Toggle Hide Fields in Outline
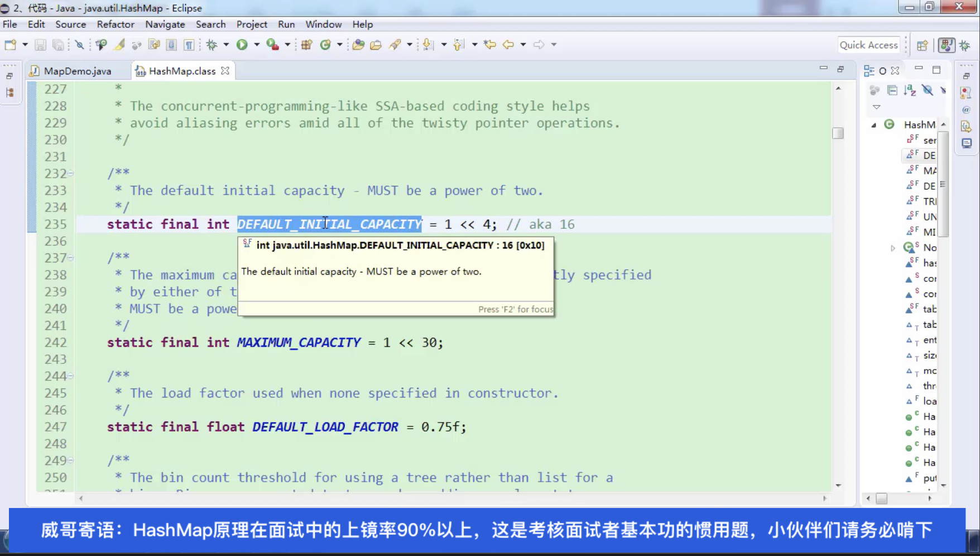Viewport: 980px width, 556px height. point(928,90)
